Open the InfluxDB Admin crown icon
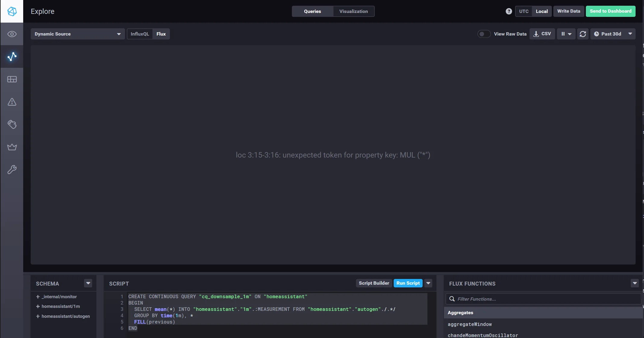644x338 pixels. point(12,147)
